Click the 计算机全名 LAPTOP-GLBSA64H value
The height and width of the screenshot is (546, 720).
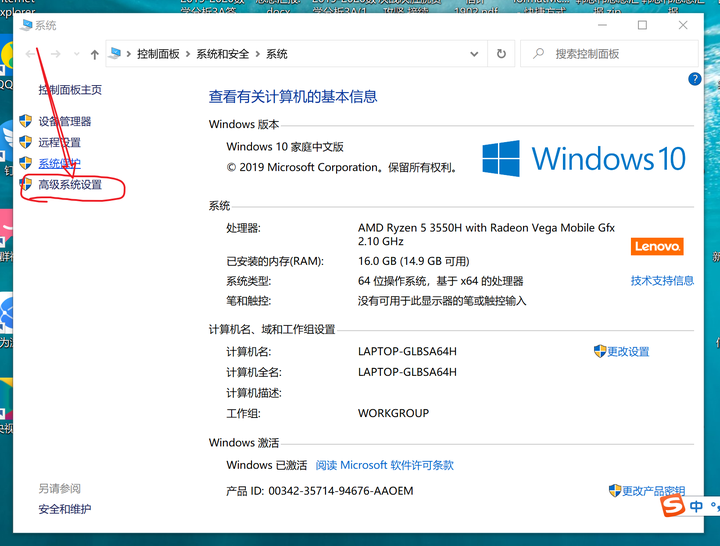tap(407, 372)
